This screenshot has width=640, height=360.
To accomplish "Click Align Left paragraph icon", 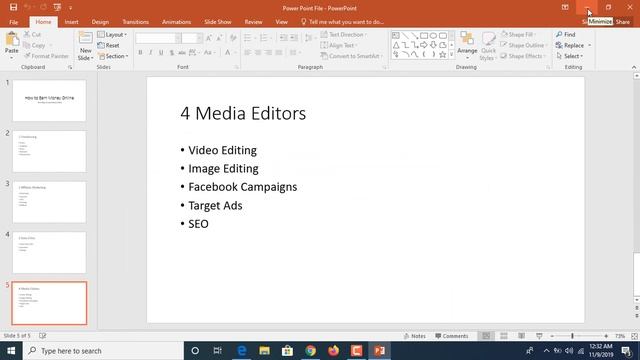I will (x=248, y=52).
